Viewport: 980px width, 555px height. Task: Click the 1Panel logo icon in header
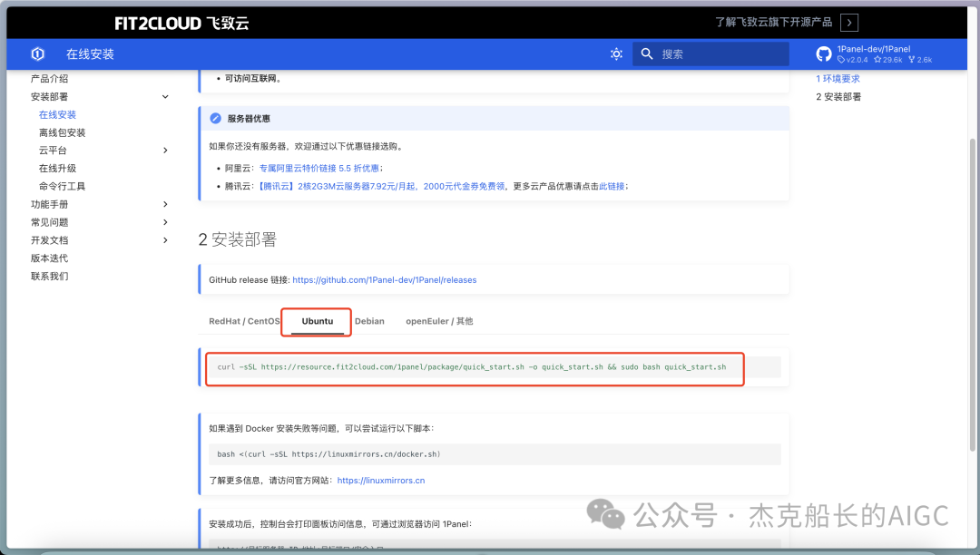[x=37, y=54]
